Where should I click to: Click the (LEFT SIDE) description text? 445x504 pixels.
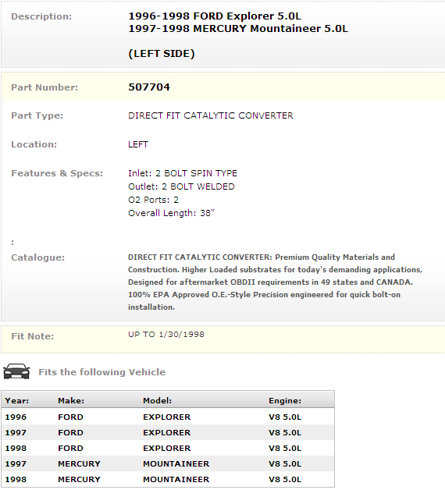pos(162,53)
